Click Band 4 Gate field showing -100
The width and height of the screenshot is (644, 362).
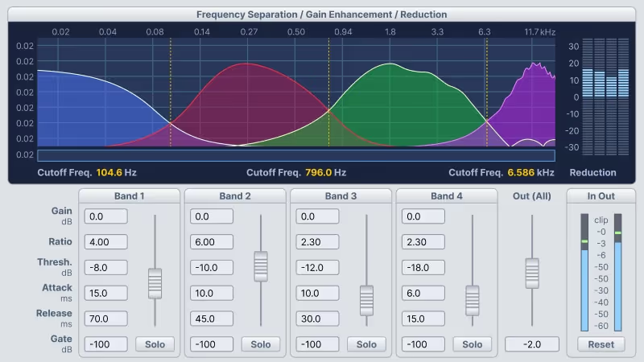pyautogui.click(x=423, y=344)
